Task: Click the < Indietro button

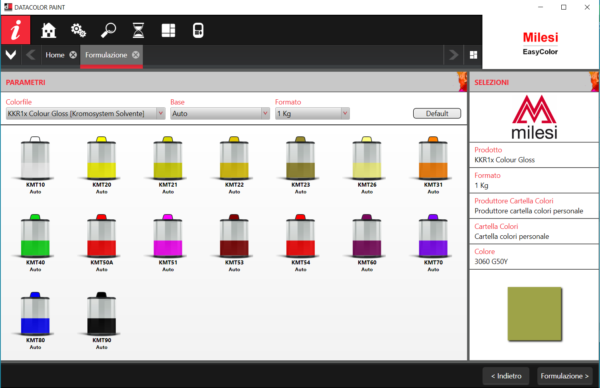Action: coord(506,376)
